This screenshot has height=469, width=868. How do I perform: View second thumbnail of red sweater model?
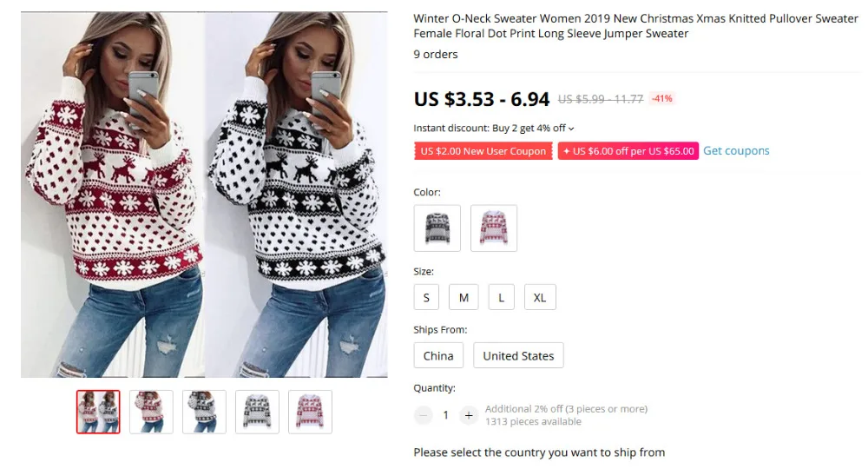151,412
